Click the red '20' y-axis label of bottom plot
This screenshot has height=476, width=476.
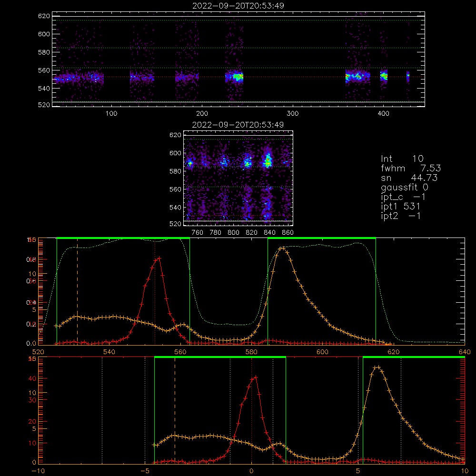point(32,422)
